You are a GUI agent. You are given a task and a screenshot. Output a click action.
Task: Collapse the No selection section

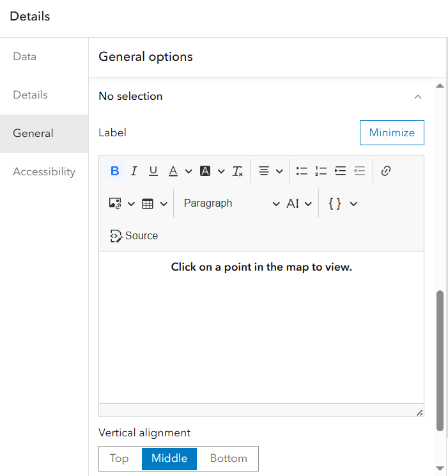click(418, 97)
